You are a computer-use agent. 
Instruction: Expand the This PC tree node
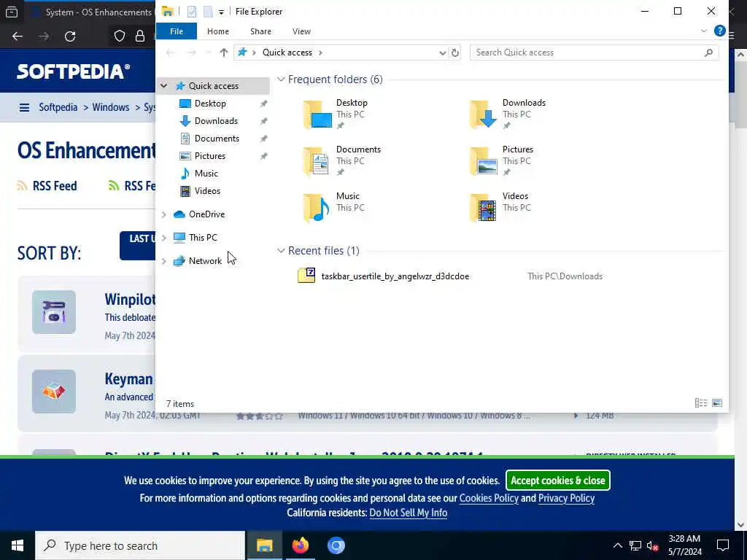[164, 238]
